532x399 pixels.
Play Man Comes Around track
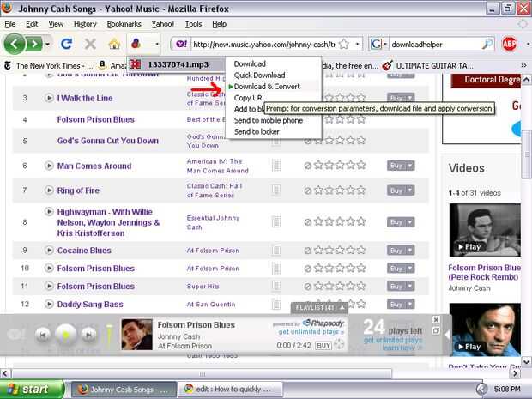(x=49, y=166)
